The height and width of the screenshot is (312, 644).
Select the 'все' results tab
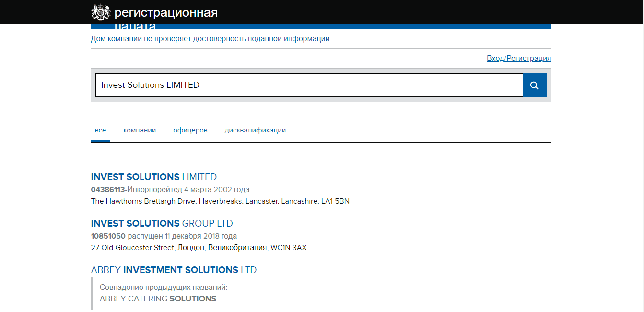pyautogui.click(x=100, y=131)
